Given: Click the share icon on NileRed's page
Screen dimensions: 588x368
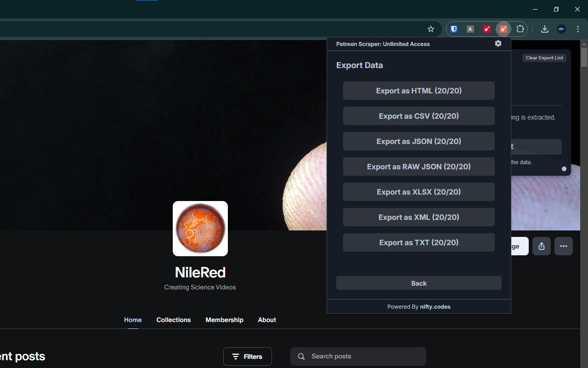Looking at the screenshot, I should 541,246.
